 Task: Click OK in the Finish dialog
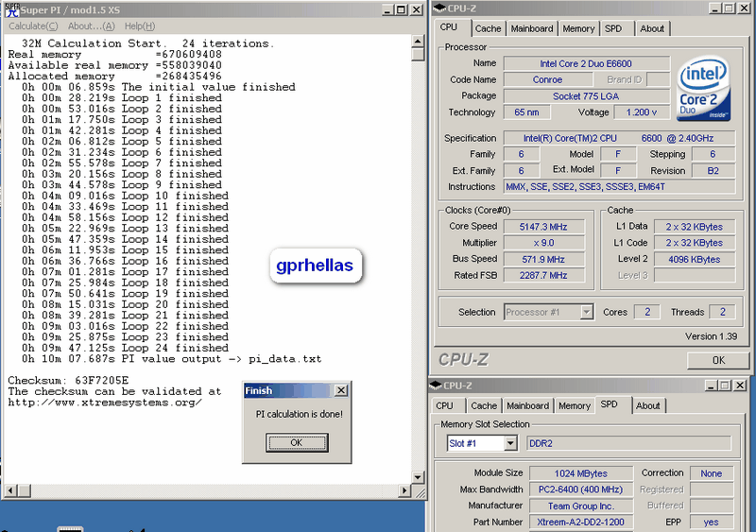pyautogui.click(x=297, y=442)
